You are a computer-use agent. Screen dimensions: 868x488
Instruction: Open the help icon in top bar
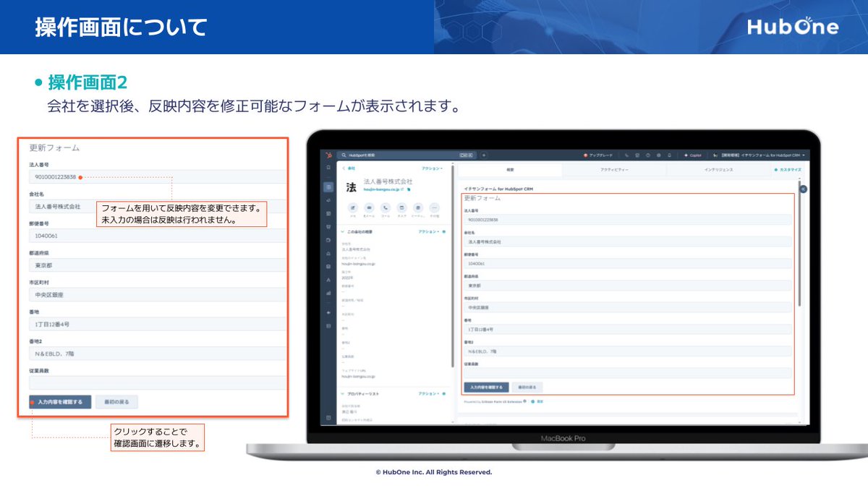pyautogui.click(x=648, y=155)
